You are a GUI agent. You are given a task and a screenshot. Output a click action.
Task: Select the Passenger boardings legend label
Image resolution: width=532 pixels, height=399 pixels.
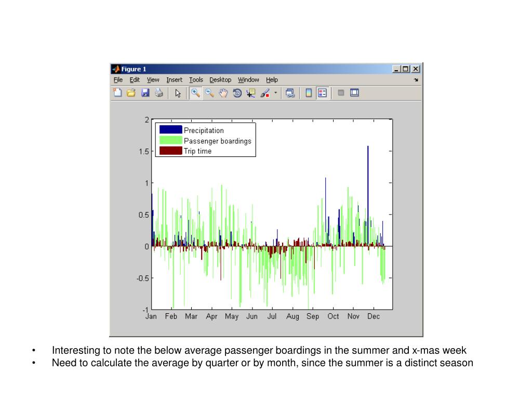[x=218, y=141]
